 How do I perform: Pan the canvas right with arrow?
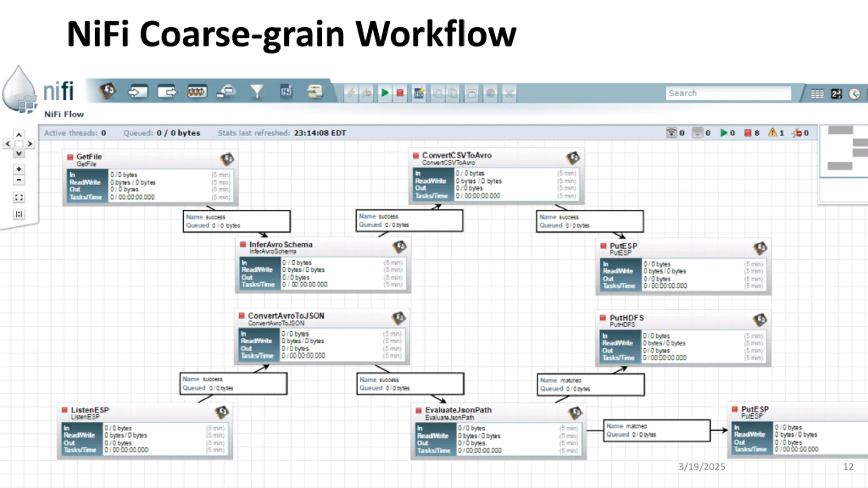[30, 144]
